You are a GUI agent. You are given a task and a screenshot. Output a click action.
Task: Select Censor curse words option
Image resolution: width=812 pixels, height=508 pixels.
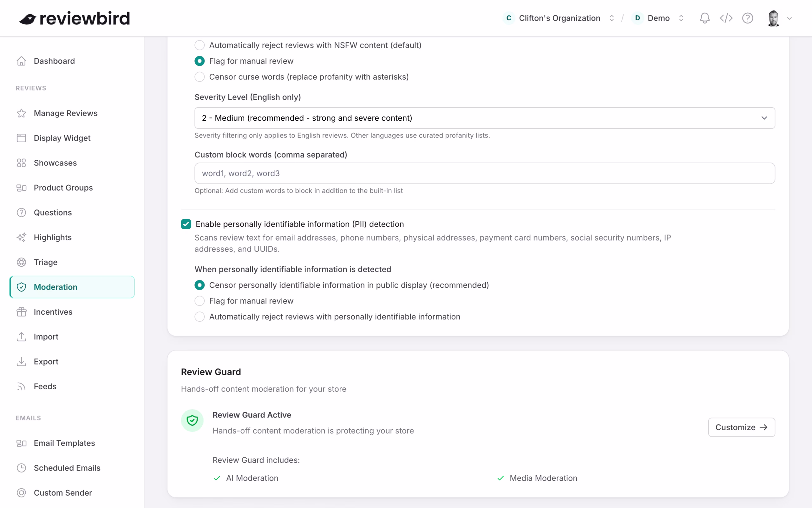click(200, 77)
